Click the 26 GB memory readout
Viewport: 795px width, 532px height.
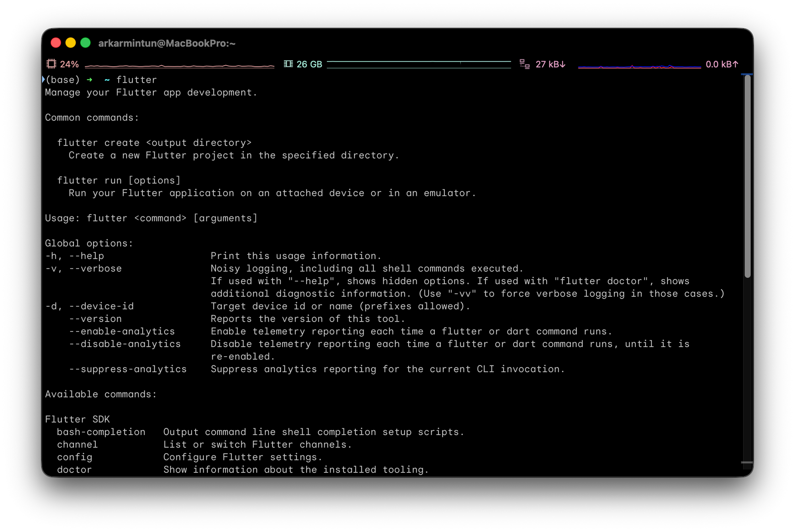click(x=309, y=64)
